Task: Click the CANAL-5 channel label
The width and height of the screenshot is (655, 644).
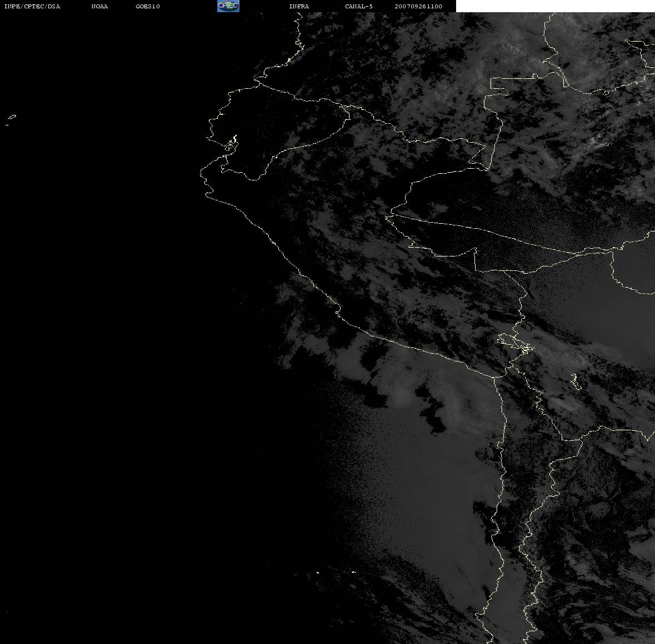Action: (359, 6)
